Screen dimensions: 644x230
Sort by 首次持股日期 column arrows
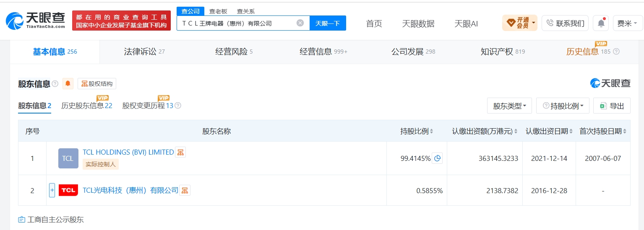click(x=625, y=131)
